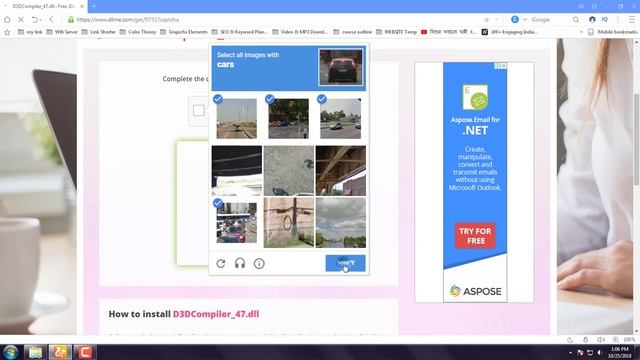Open File Explorer from taskbar
Viewport: 640px width, 360px height.
pos(35,352)
